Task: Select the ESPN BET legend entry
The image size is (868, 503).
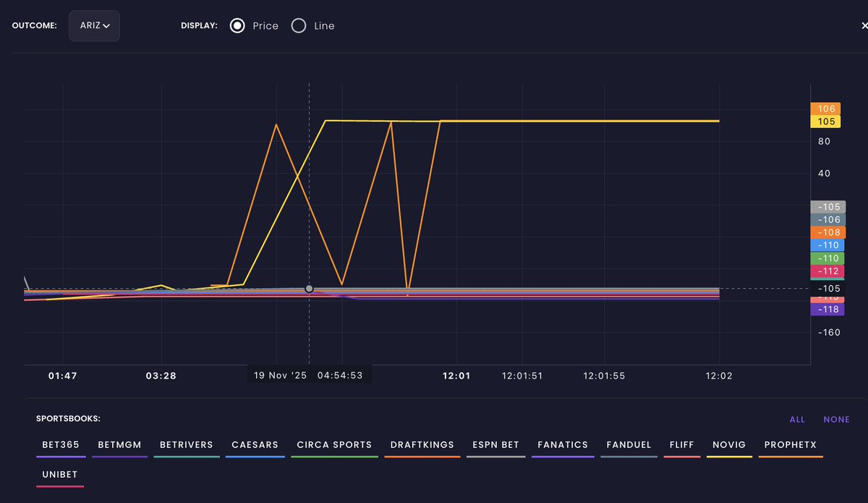Action: coord(495,444)
